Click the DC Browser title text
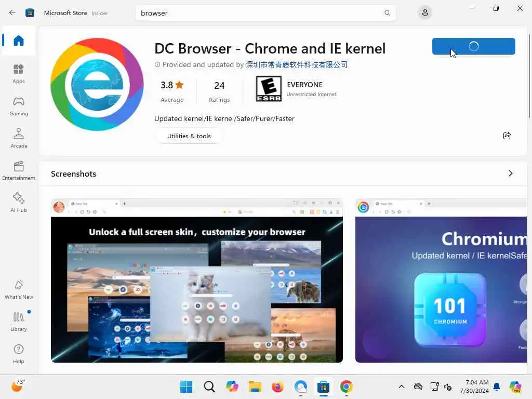The image size is (532, 399). pos(270,48)
